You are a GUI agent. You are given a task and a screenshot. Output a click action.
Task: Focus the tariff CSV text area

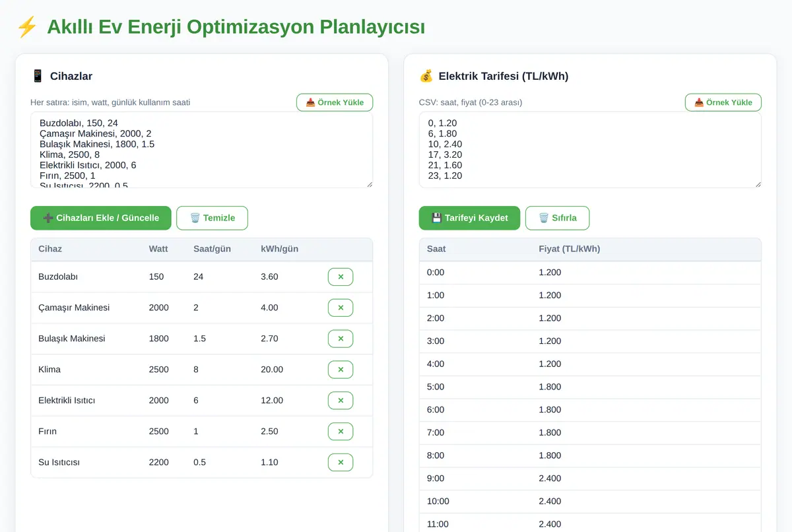point(590,150)
